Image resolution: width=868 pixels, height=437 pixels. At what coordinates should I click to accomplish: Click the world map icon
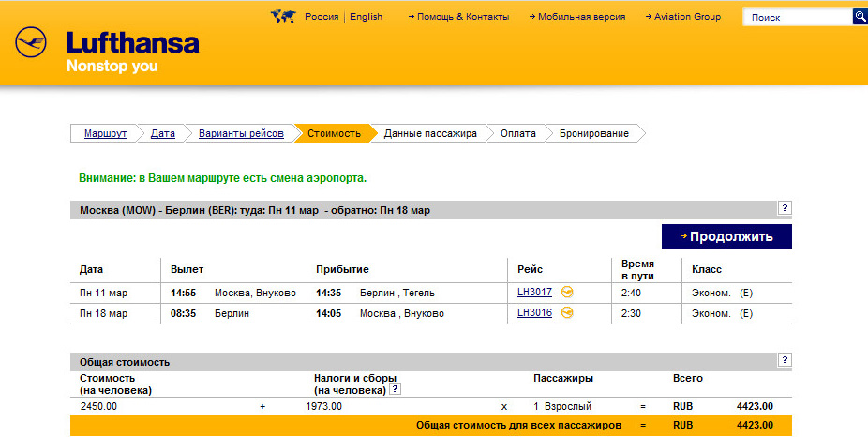(x=283, y=17)
